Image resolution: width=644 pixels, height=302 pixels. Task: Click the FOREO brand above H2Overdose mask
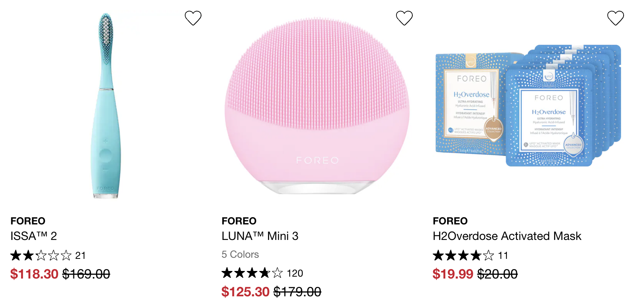[x=450, y=221]
